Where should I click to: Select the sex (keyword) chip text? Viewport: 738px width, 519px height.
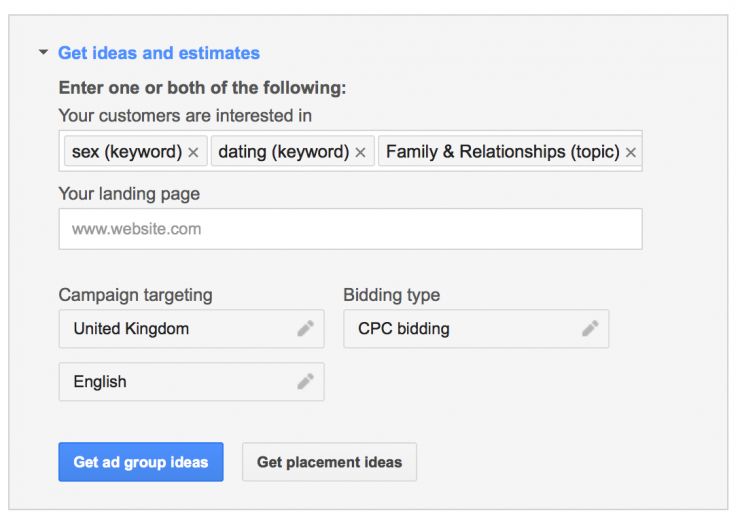[x=126, y=153]
